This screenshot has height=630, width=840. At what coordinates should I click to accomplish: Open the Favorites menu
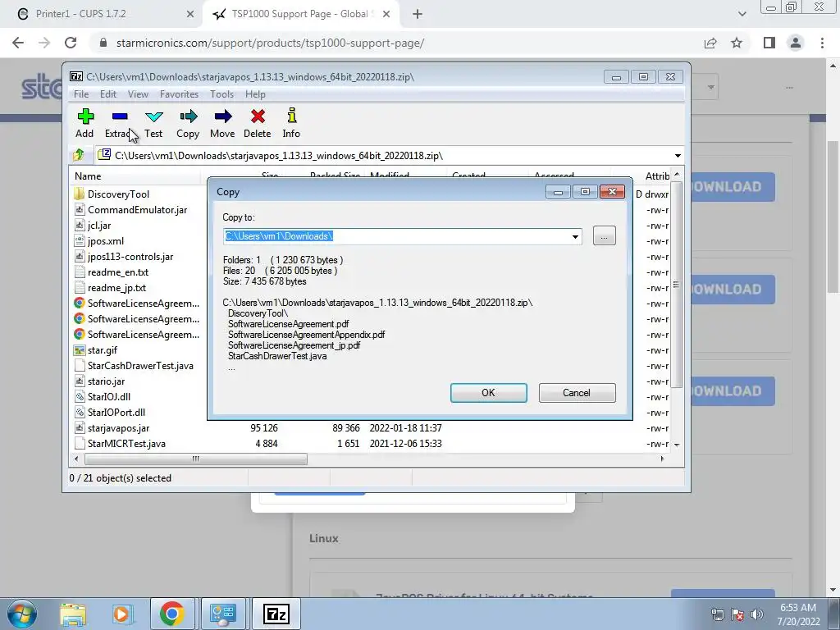click(x=179, y=94)
